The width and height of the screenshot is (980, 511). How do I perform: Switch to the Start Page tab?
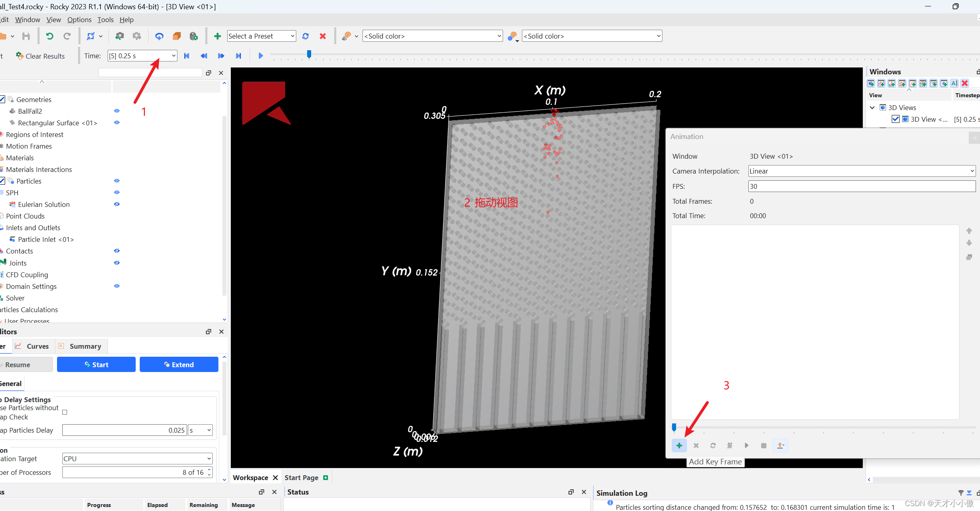(x=302, y=478)
